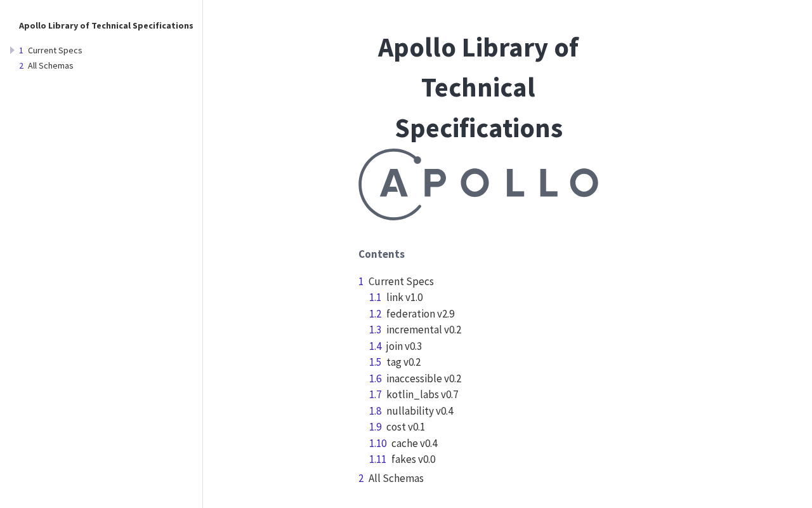Click Current Specs in the contents list
Screen dimensions: 812x508
(x=401, y=281)
